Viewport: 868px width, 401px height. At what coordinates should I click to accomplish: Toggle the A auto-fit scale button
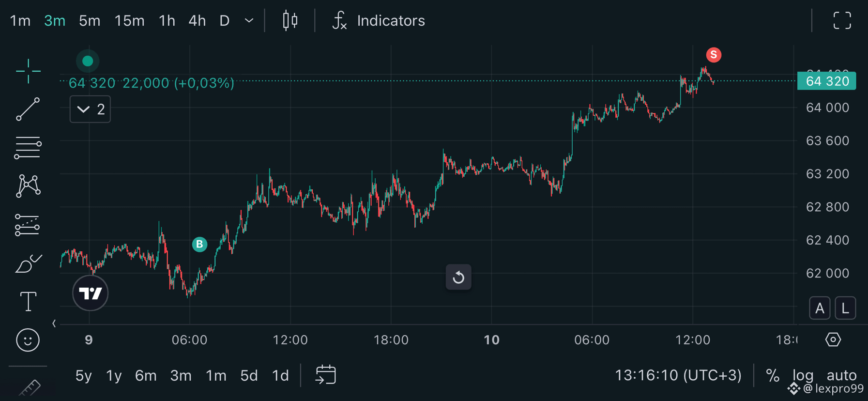(x=820, y=308)
